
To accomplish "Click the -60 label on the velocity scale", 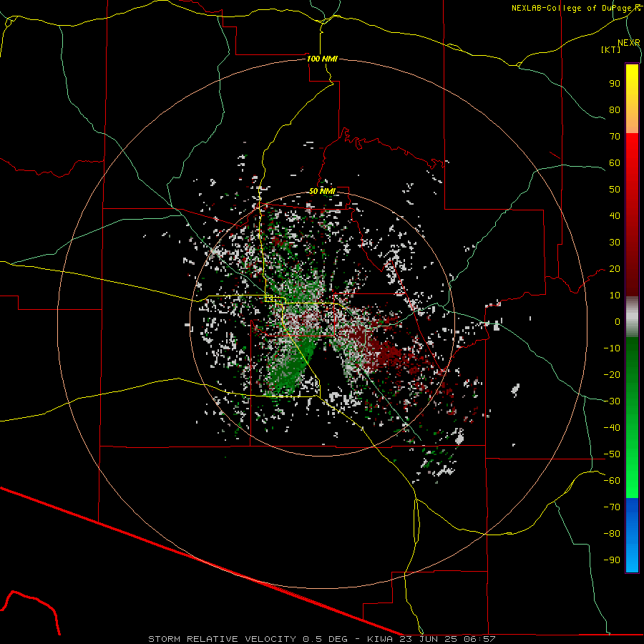I will tap(612, 481).
